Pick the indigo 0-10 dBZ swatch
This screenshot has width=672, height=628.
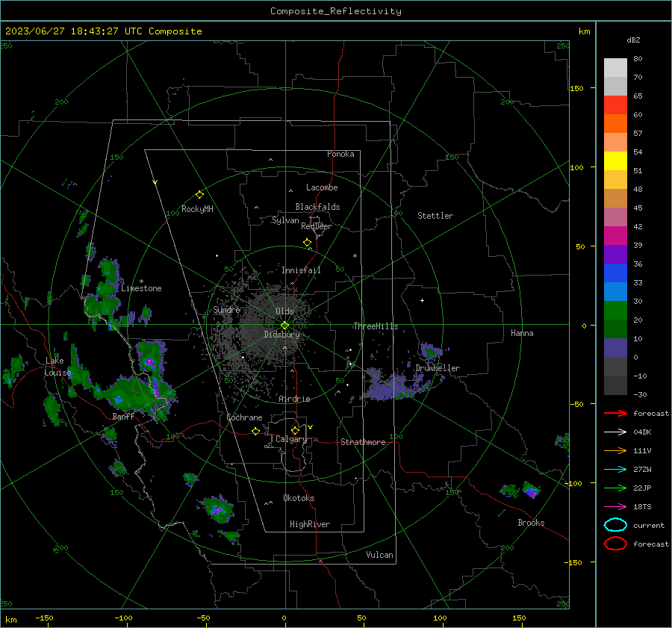(615, 347)
